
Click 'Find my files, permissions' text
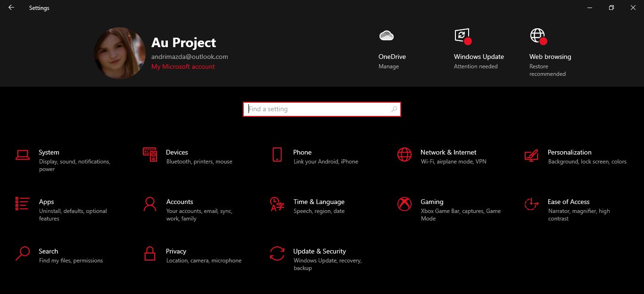point(71,261)
